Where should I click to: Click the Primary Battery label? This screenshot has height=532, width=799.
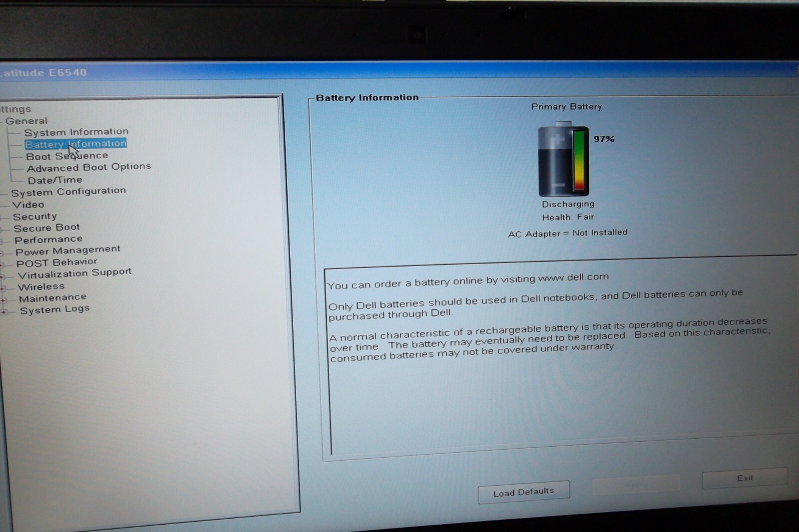tap(566, 107)
